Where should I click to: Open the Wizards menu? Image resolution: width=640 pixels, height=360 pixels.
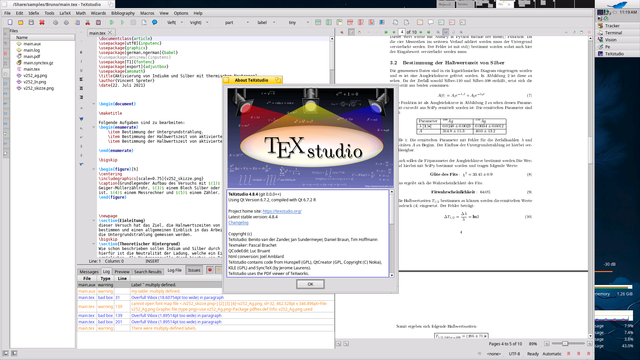click(x=98, y=13)
